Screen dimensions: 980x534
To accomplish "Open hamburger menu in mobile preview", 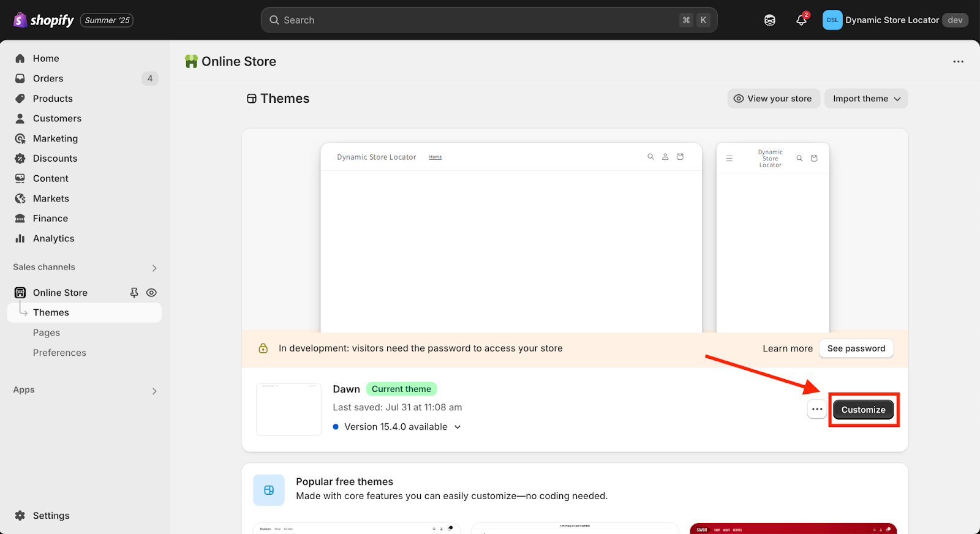I will [729, 158].
